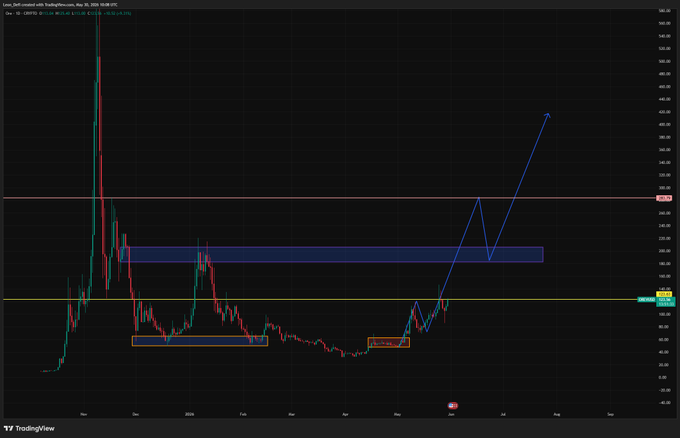Select the yellow 123.63 price label
This screenshot has height=438, width=680.
[664, 294]
